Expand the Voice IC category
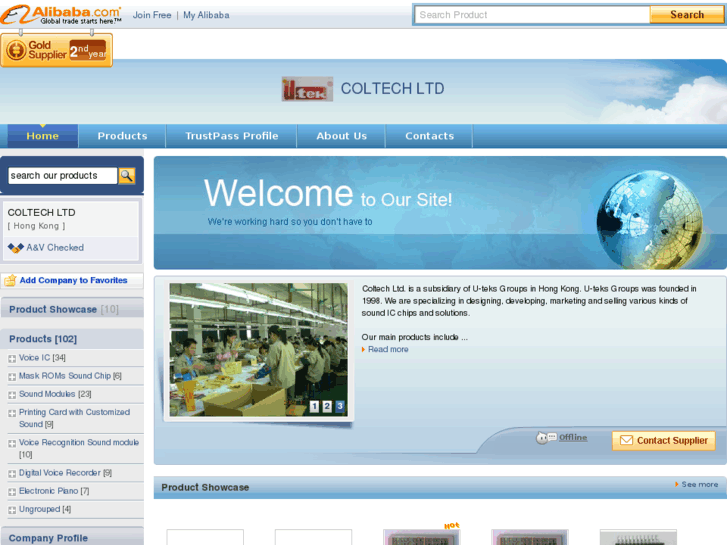The width and height of the screenshot is (727, 545). (x=12, y=359)
